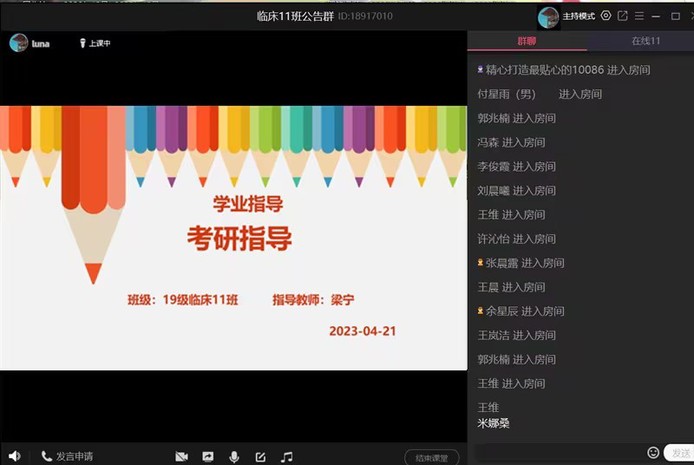Click the pop-out window icon
The height and width of the screenshot is (465, 694).
click(622, 16)
